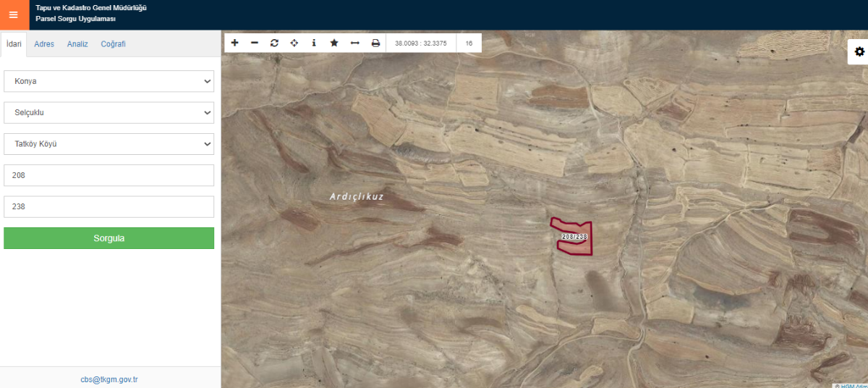The height and width of the screenshot is (388, 868).
Task: Expand the Selçuklu district dropdown
Action: coord(109,112)
